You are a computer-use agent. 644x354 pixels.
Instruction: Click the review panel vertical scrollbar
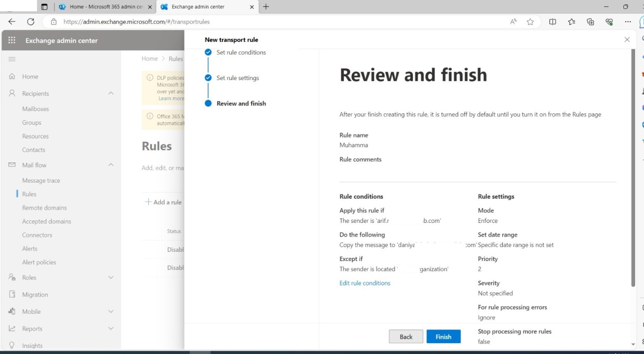(x=633, y=168)
